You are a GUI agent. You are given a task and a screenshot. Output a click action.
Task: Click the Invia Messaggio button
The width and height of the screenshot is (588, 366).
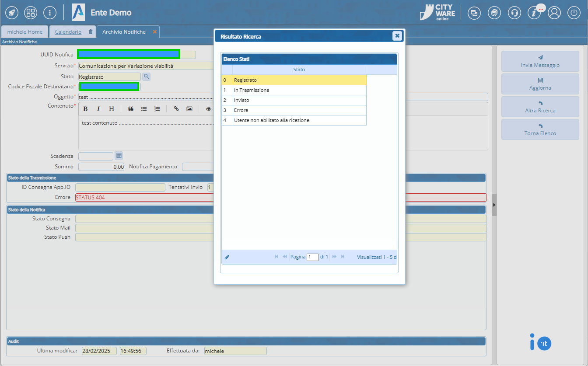click(540, 61)
